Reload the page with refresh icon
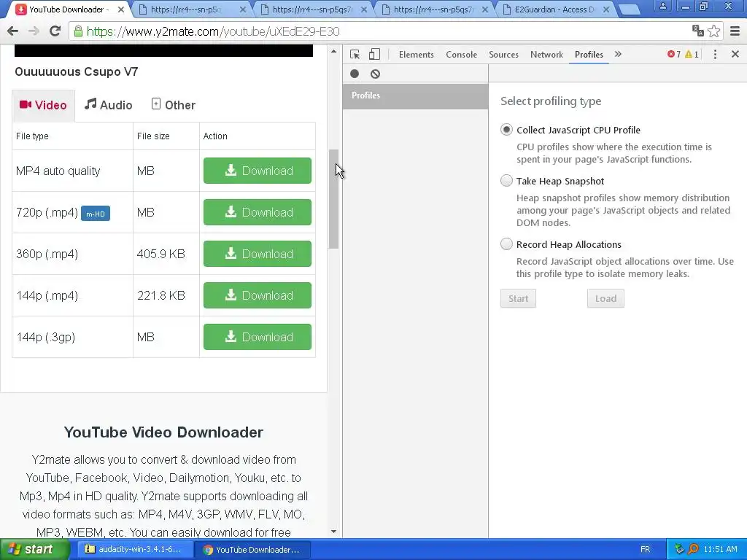 pos(55,31)
